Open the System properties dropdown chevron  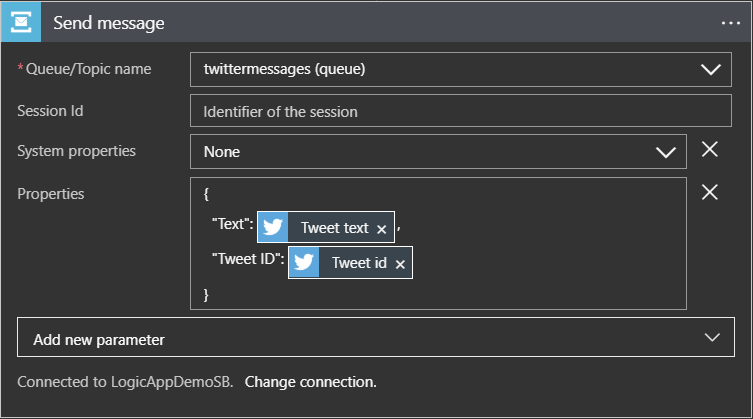[665, 152]
